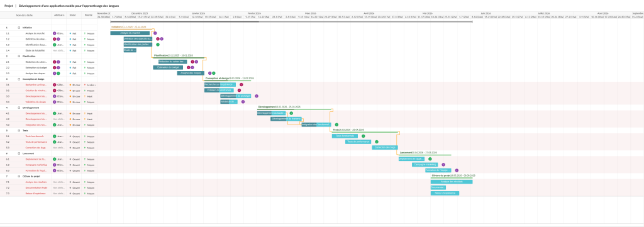644x227 pixels.
Task: Click the green avatar beside Tests fonctionnels bar
Action: tap(363, 136)
